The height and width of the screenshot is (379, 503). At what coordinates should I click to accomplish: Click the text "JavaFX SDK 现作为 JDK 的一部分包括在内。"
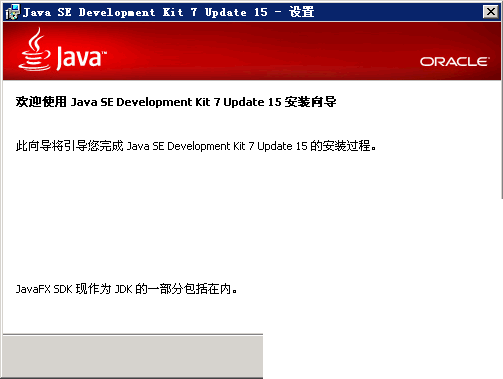126,289
